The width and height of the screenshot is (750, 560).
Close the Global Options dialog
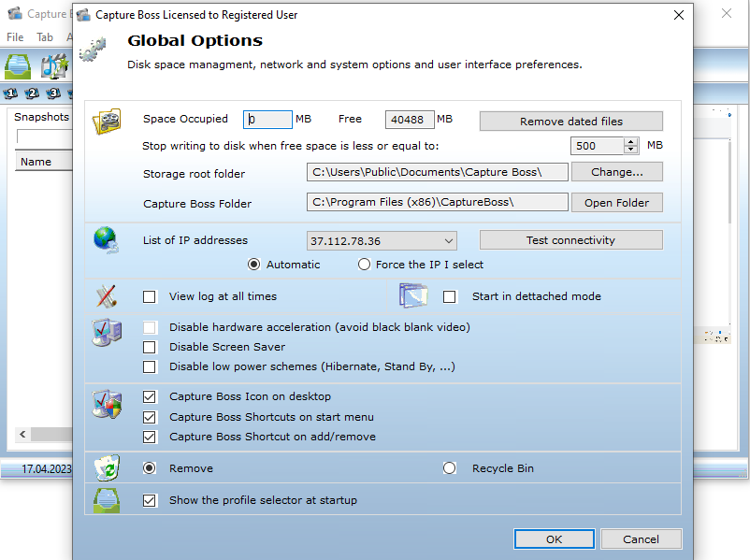point(679,15)
